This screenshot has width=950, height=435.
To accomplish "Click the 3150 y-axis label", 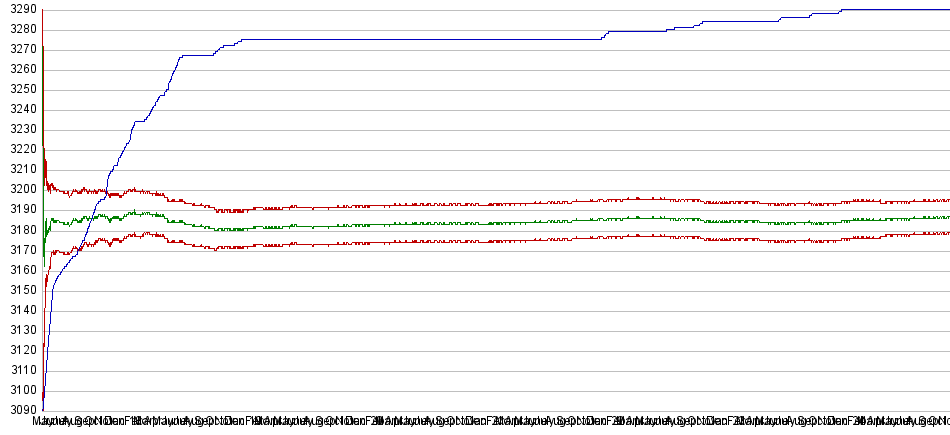I will click(x=19, y=290).
